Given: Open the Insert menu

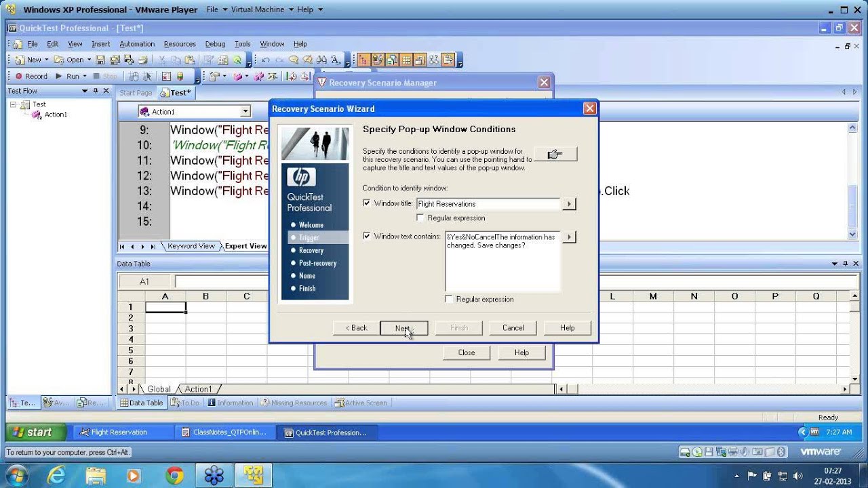Looking at the screenshot, I should (x=100, y=44).
